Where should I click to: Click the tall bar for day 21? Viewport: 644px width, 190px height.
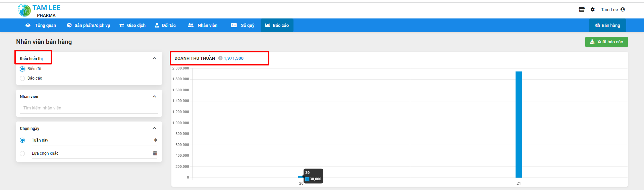click(519, 124)
